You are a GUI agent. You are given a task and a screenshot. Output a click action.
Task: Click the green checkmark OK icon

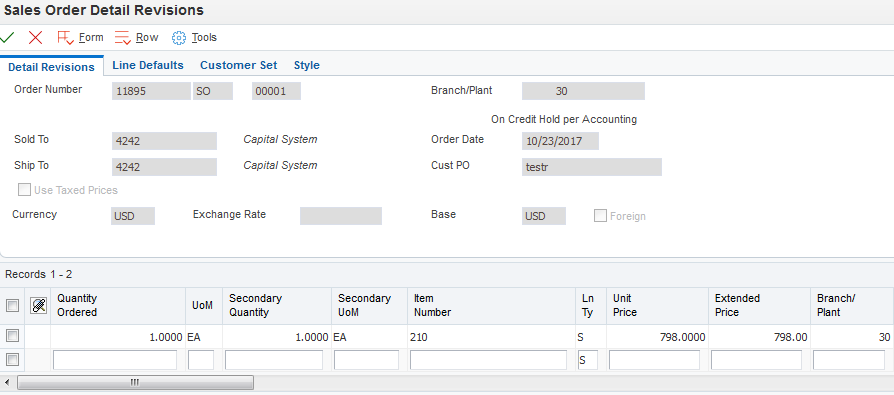point(7,38)
